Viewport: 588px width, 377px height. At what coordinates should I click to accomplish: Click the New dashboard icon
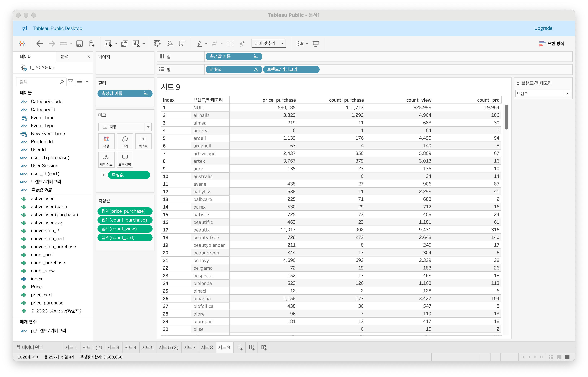point(252,347)
